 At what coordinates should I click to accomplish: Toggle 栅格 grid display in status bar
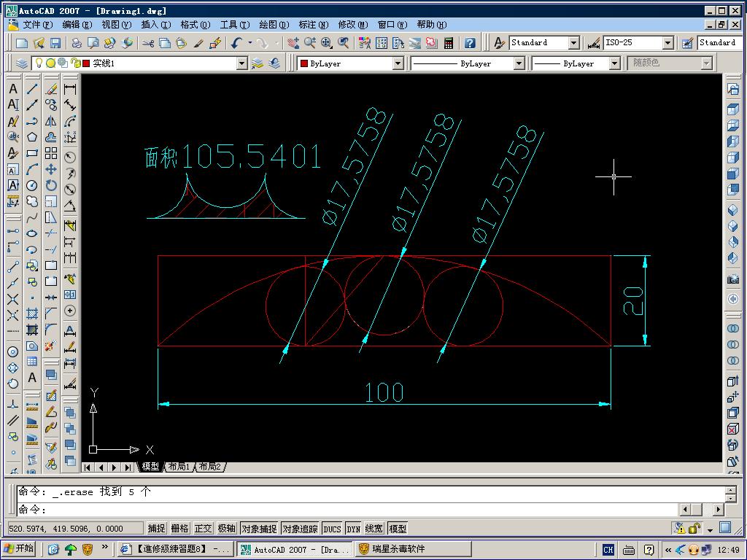tap(179, 529)
